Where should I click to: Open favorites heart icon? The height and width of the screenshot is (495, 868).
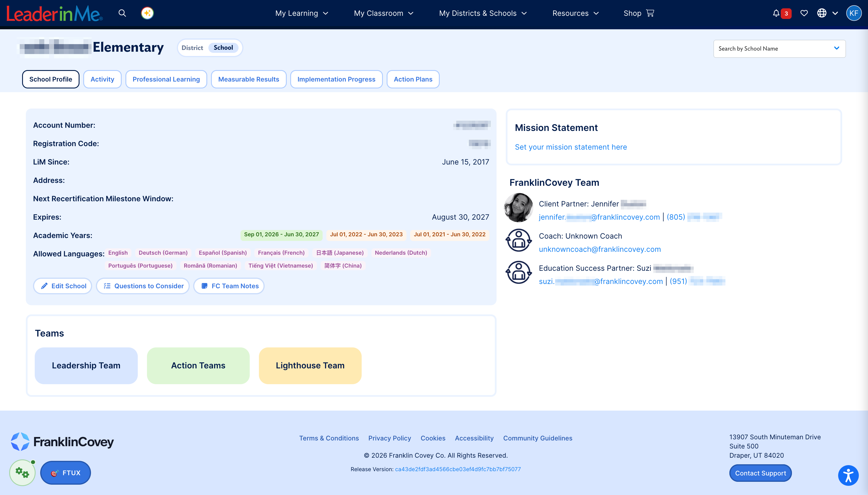click(804, 13)
